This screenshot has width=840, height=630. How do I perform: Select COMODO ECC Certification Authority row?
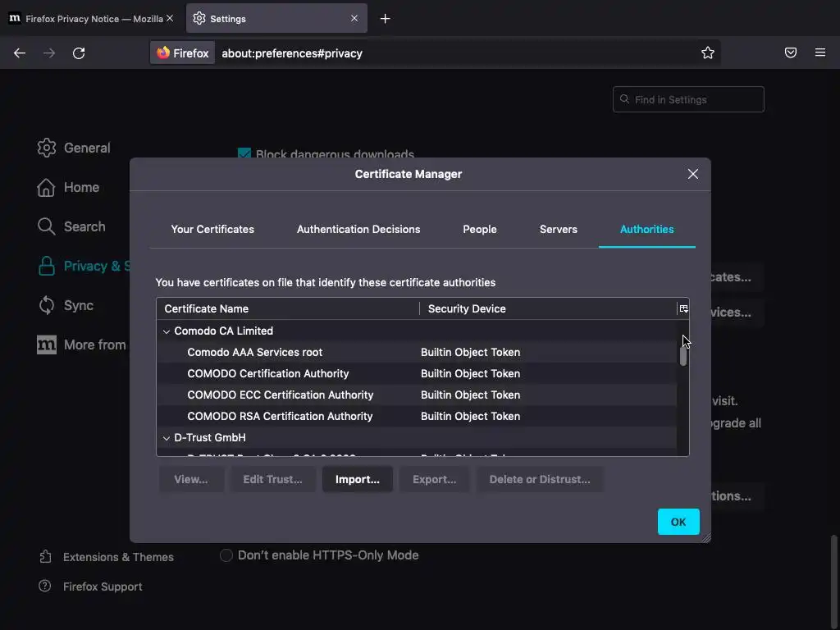click(x=417, y=395)
